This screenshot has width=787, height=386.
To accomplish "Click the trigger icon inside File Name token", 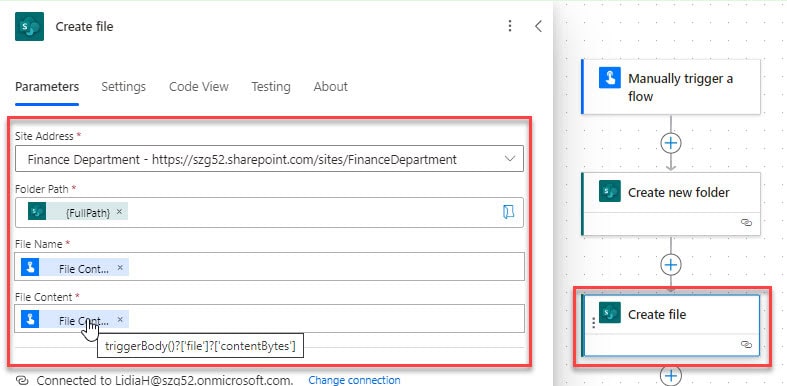I will [x=30, y=268].
